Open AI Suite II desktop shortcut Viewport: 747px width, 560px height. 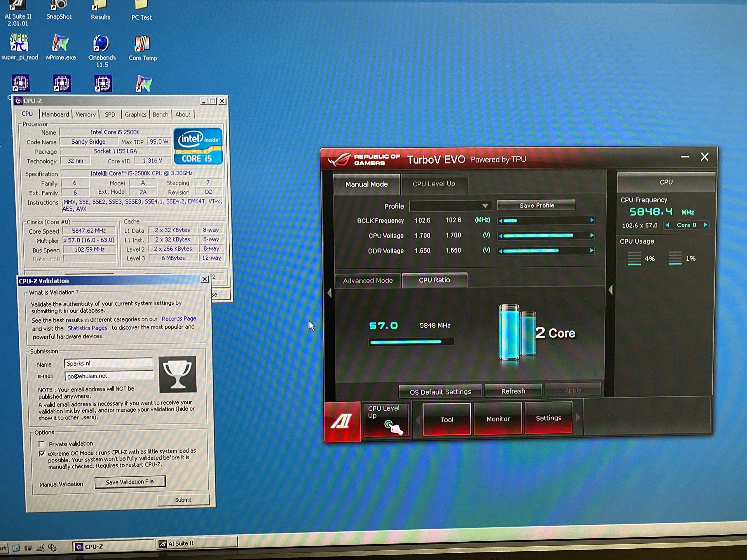pyautogui.click(x=18, y=13)
